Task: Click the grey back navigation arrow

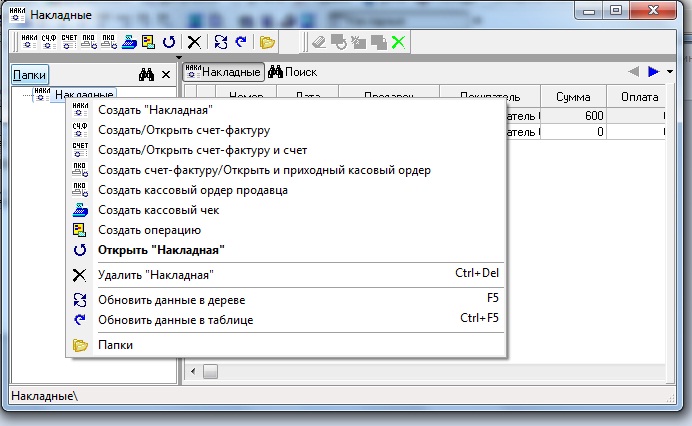Action: pos(634,72)
